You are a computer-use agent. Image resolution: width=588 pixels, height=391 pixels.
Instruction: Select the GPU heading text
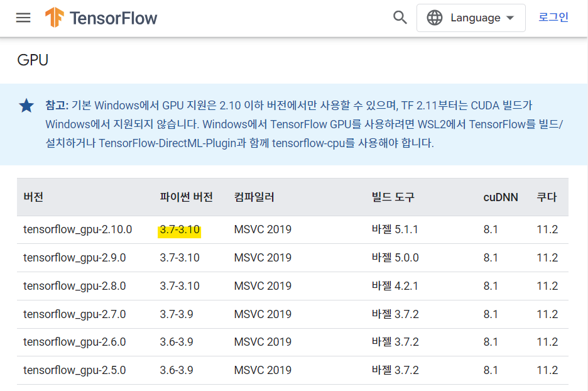pyautogui.click(x=33, y=60)
